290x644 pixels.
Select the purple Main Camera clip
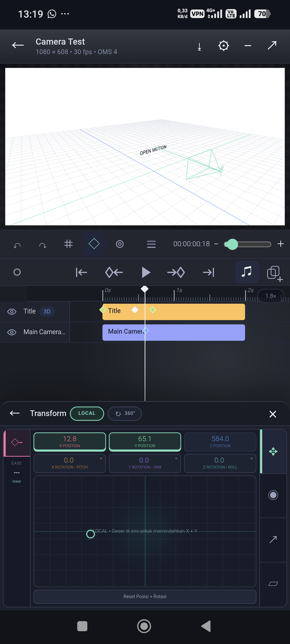coord(174,332)
